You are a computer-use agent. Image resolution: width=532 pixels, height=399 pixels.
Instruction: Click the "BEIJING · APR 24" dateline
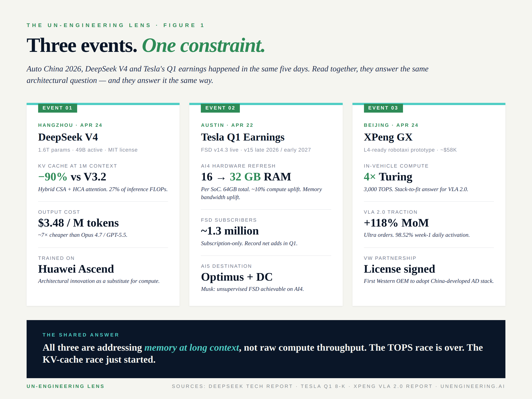pos(391,125)
